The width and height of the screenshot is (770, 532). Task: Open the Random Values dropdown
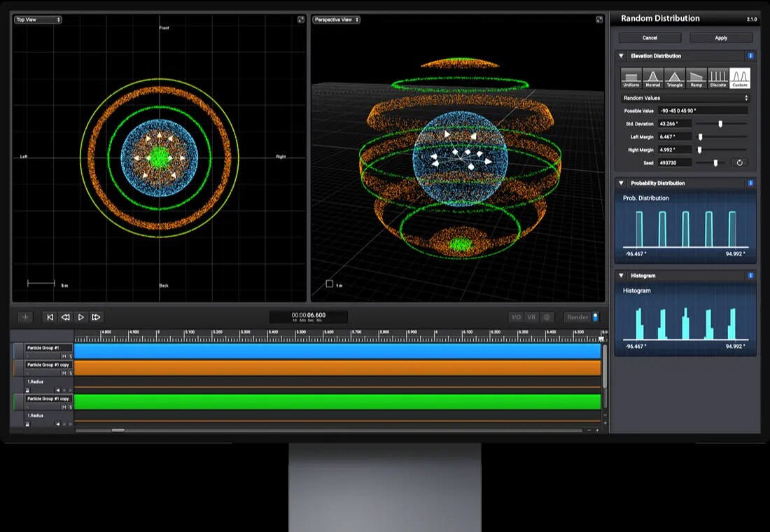(685, 98)
